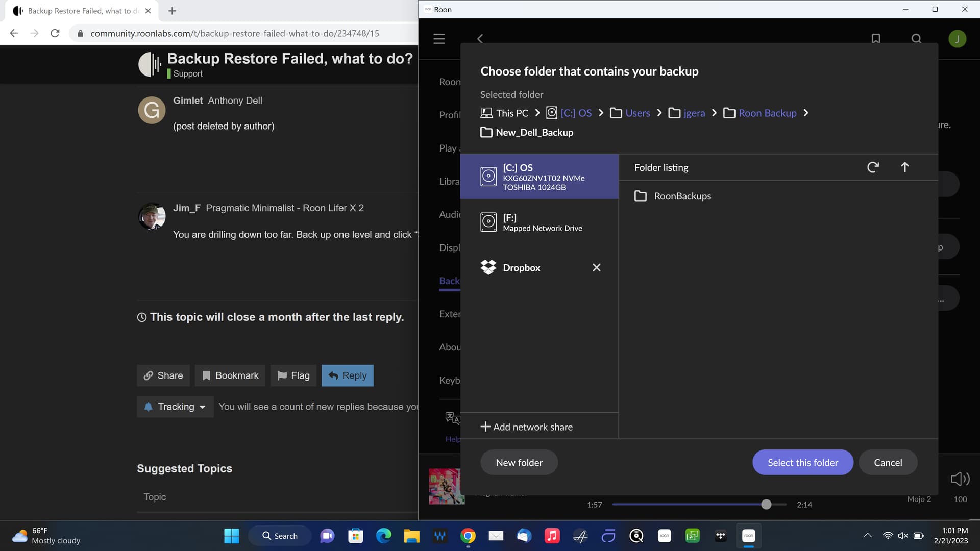The height and width of the screenshot is (551, 980).
Task: Open the now-playing album art
Action: tap(447, 487)
